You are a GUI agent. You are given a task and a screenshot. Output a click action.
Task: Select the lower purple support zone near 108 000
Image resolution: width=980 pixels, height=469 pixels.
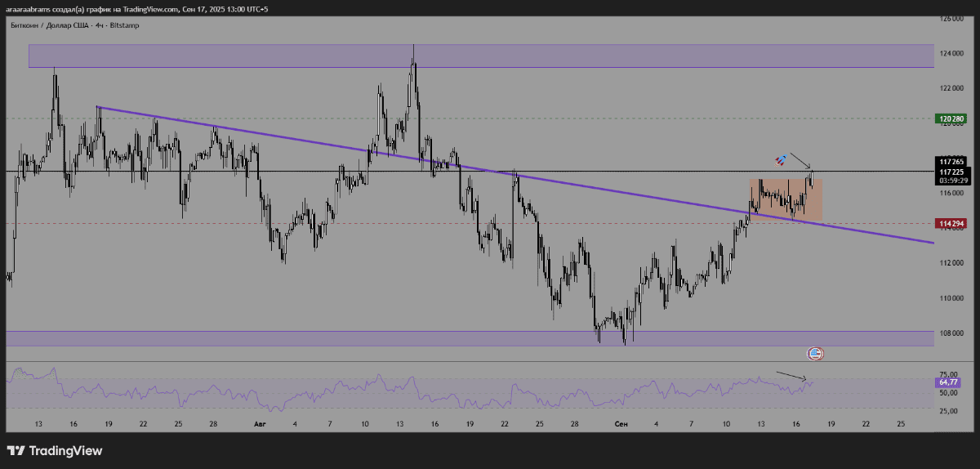[x=245, y=338]
